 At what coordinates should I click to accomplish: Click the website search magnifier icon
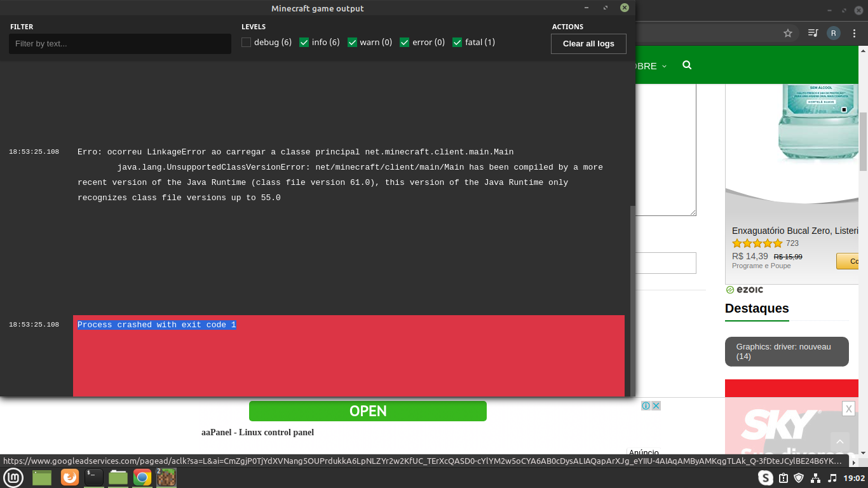coord(687,65)
